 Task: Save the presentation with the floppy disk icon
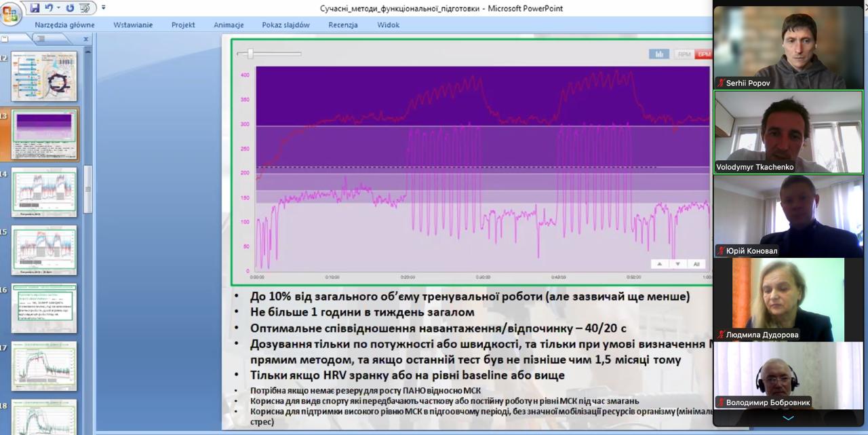click(35, 8)
